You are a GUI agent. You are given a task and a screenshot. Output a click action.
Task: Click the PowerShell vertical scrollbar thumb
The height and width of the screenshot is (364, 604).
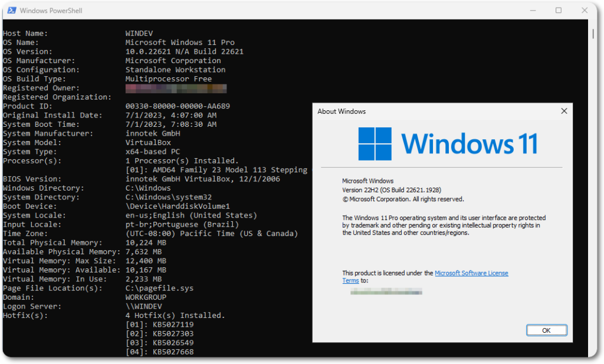pyautogui.click(x=592, y=32)
